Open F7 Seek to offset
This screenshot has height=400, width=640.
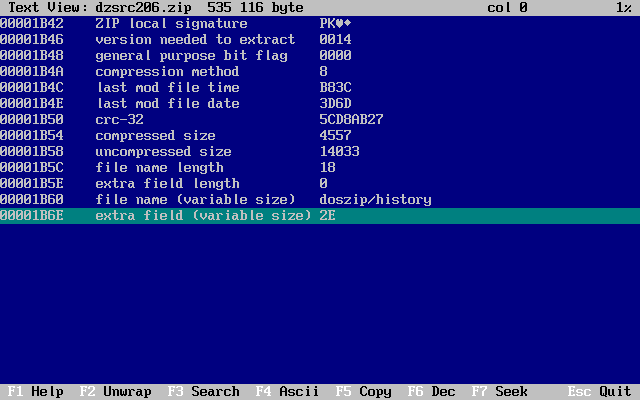coord(499,392)
